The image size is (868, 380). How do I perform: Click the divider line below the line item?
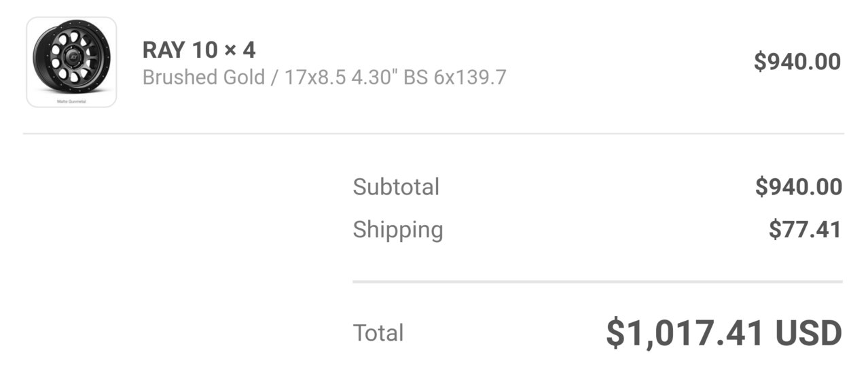[x=433, y=133]
